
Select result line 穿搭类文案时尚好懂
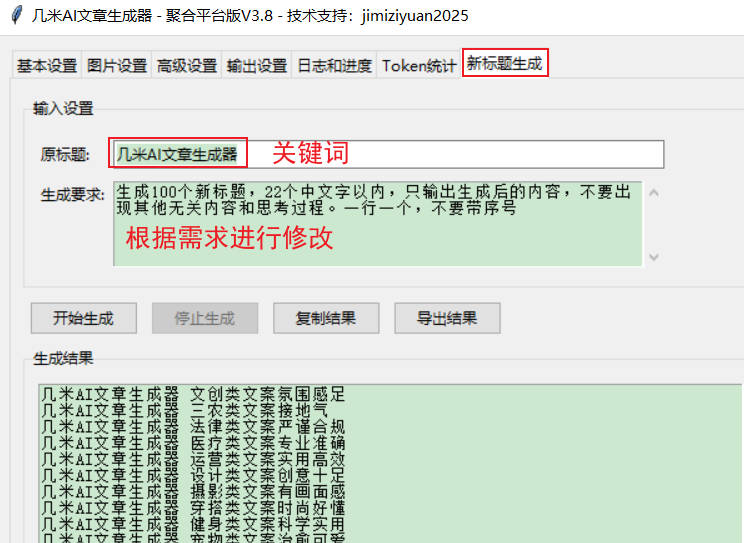[194, 507]
